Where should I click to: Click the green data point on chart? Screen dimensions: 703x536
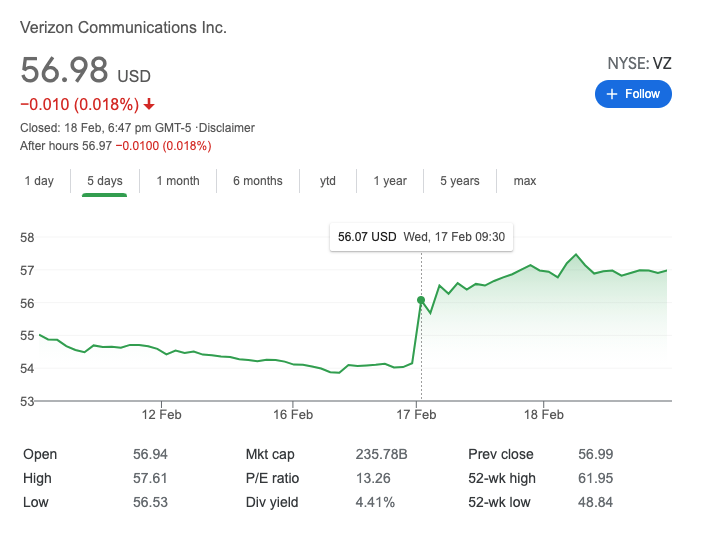click(421, 300)
